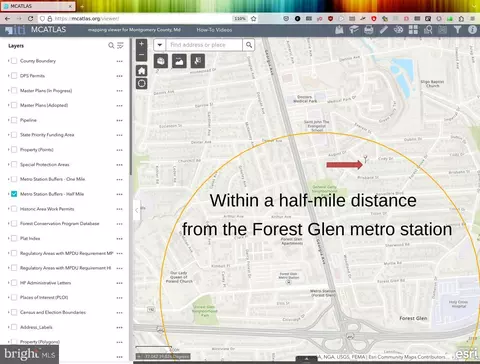480x364 pixels.
Task: Click the select-features tool in header
Action: [x=443, y=30]
